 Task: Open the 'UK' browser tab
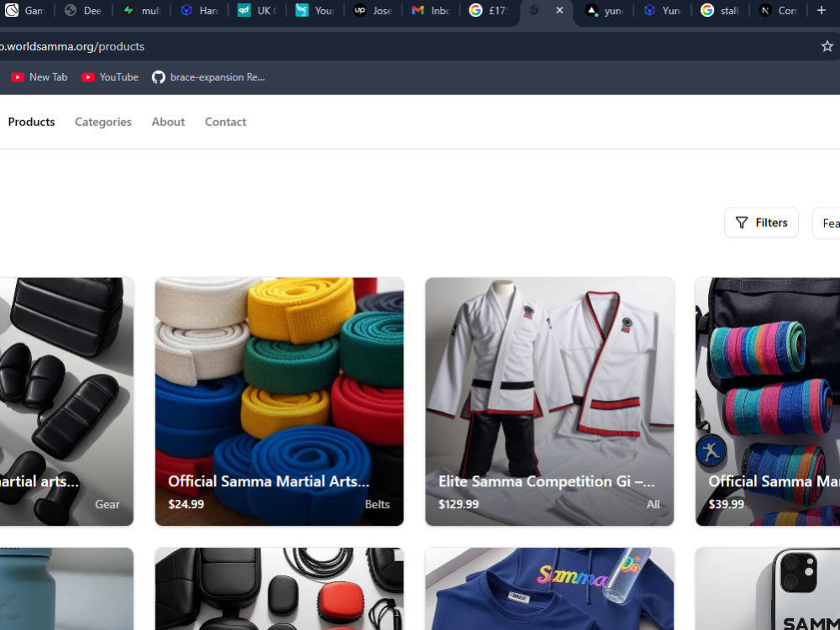[256, 10]
